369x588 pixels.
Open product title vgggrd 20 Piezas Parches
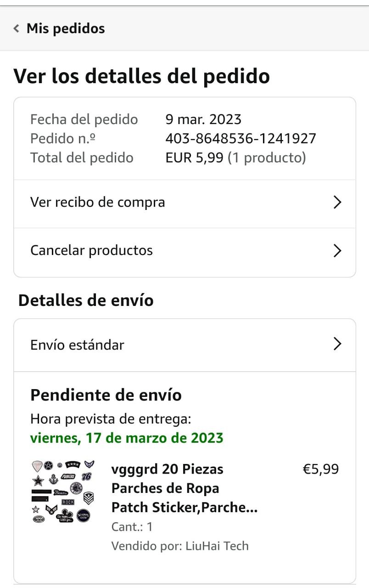tap(184, 488)
